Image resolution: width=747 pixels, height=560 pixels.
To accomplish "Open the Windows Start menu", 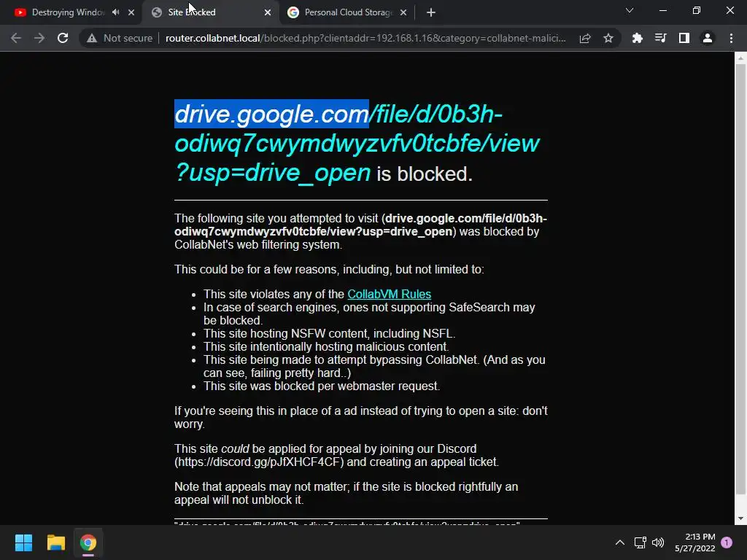I will point(23,542).
